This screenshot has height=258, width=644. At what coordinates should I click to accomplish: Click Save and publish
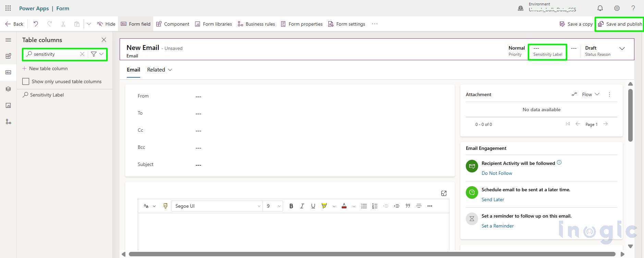(620, 24)
